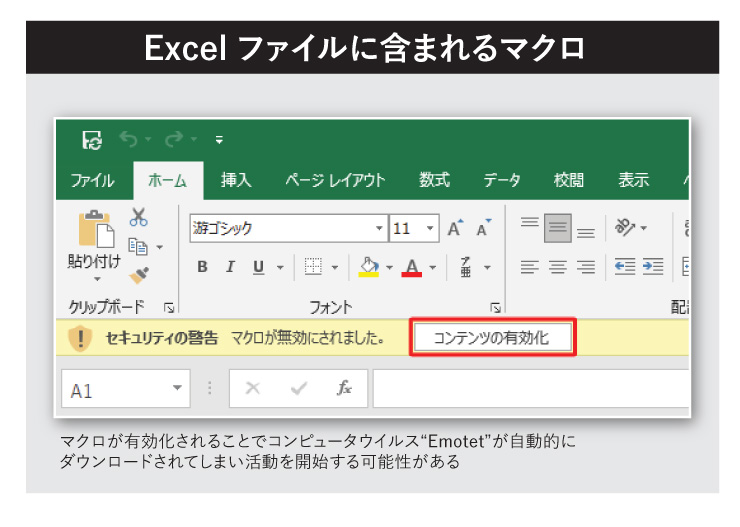
Task: Expand the 貼り付け options arrow
Action: click(x=97, y=279)
